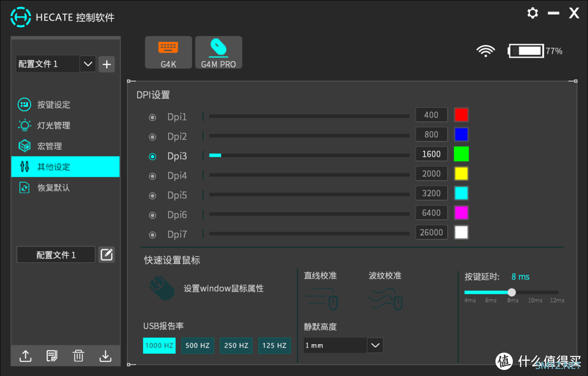Image resolution: width=588 pixels, height=376 pixels.
Task: Click the upload/export profile icon
Action: (x=26, y=356)
